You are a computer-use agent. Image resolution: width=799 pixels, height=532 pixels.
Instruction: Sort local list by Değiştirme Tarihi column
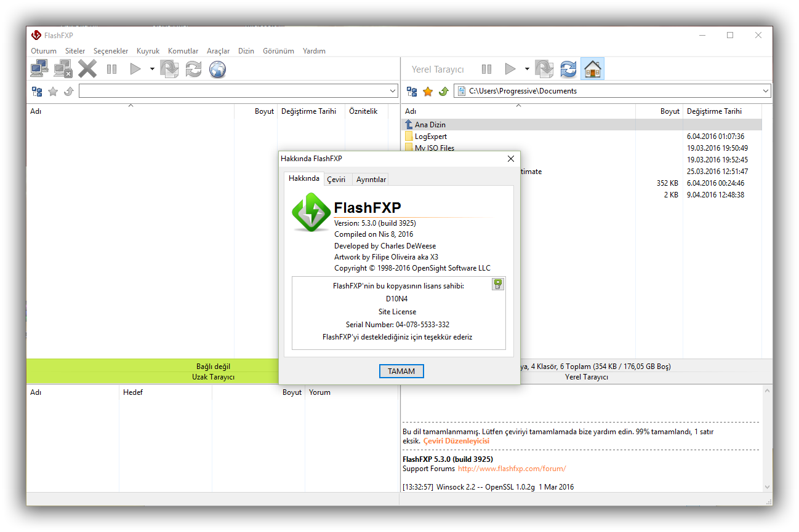(722, 111)
